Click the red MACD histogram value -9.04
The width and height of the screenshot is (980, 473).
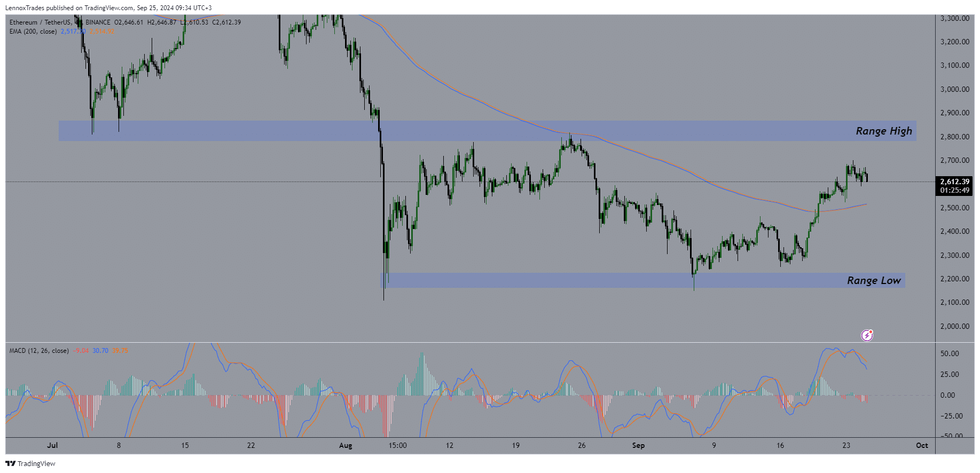pos(82,351)
